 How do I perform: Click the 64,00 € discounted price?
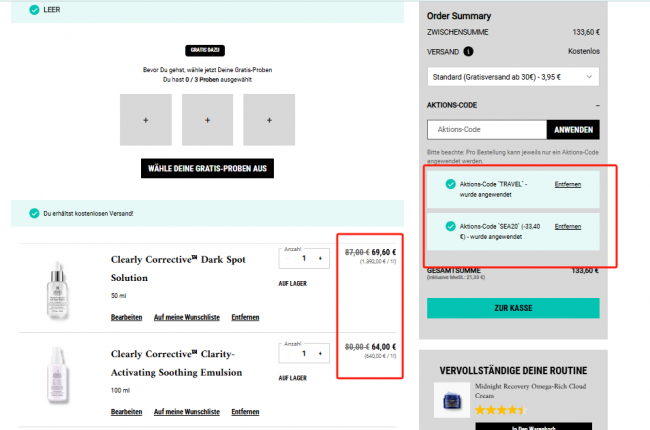[x=383, y=347]
